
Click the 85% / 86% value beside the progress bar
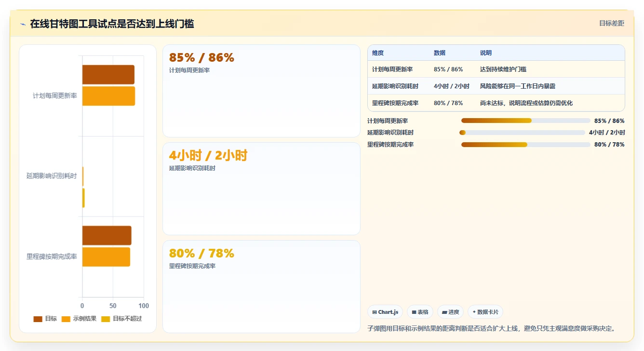coord(609,121)
